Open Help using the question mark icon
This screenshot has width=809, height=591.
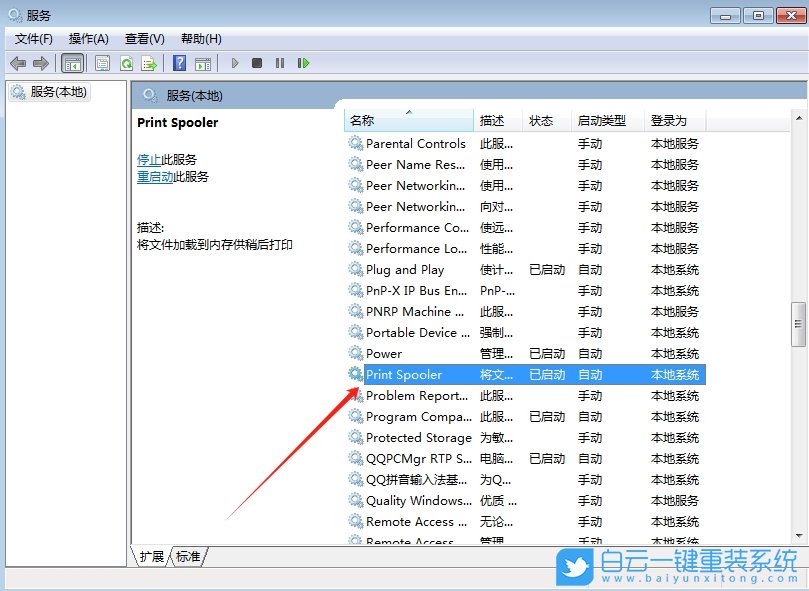point(180,63)
